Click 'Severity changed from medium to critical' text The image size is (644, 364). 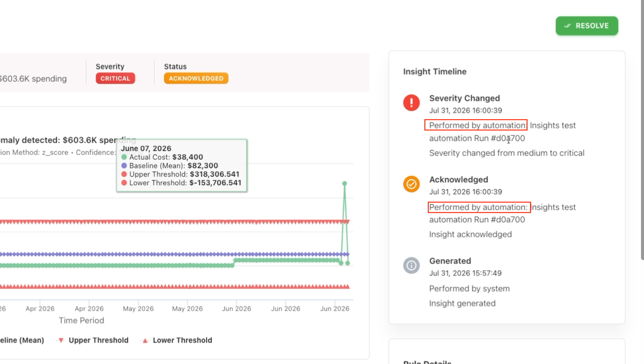(507, 153)
